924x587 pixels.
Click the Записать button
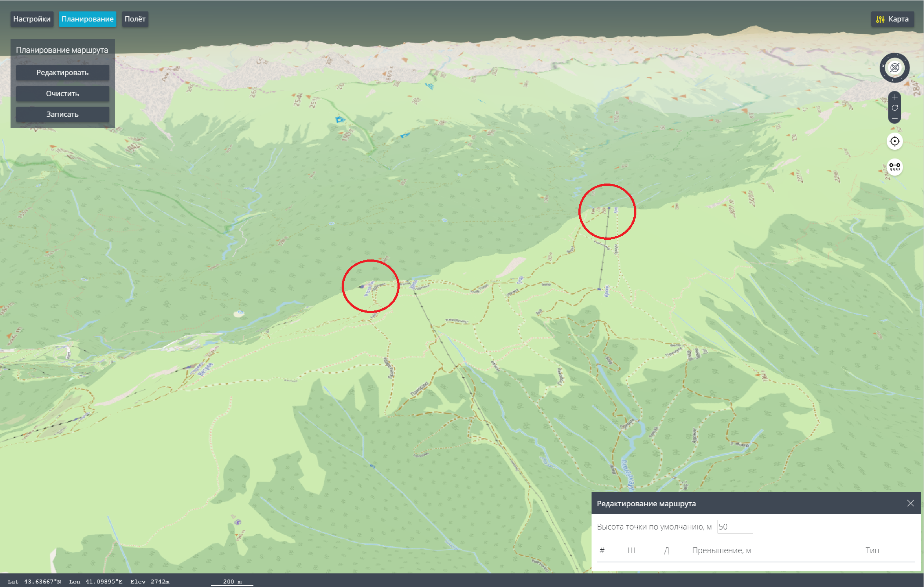coord(62,114)
